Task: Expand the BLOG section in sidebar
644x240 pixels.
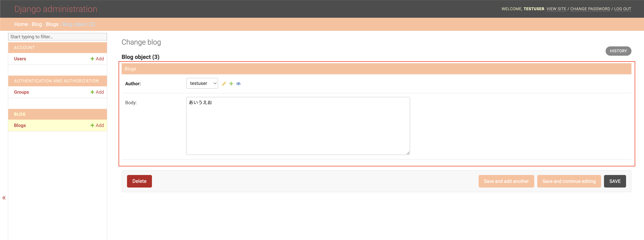Action: [x=20, y=114]
